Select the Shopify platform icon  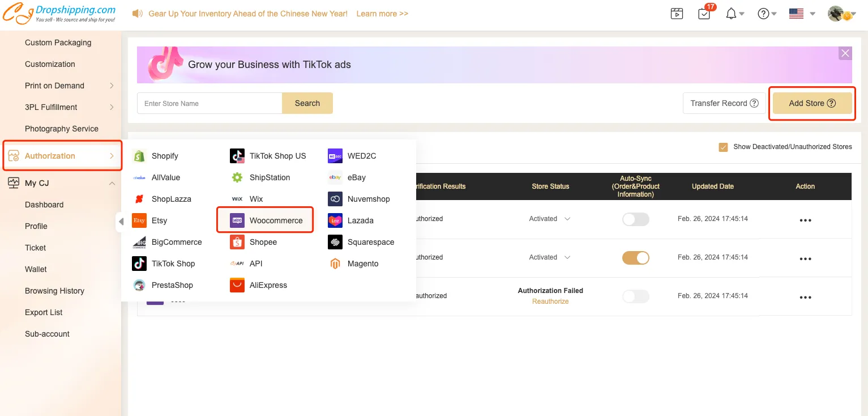pyautogui.click(x=139, y=156)
